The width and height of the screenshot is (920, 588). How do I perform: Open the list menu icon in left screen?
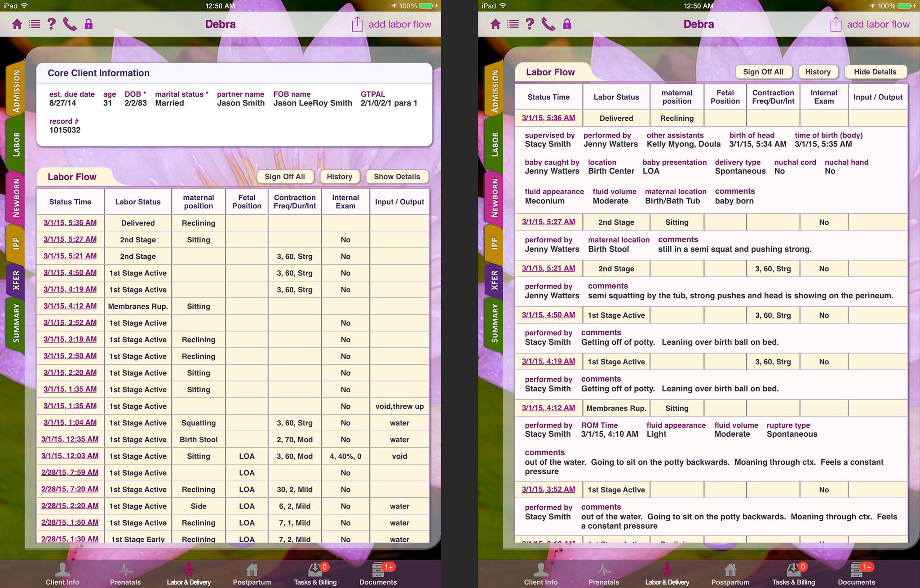pos(35,24)
